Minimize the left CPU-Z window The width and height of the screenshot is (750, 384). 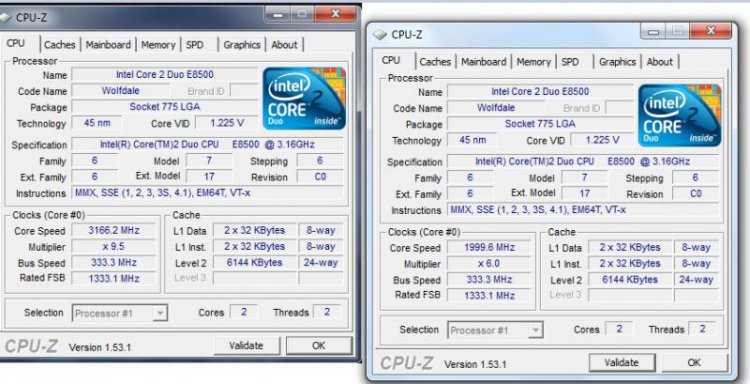click(x=276, y=14)
